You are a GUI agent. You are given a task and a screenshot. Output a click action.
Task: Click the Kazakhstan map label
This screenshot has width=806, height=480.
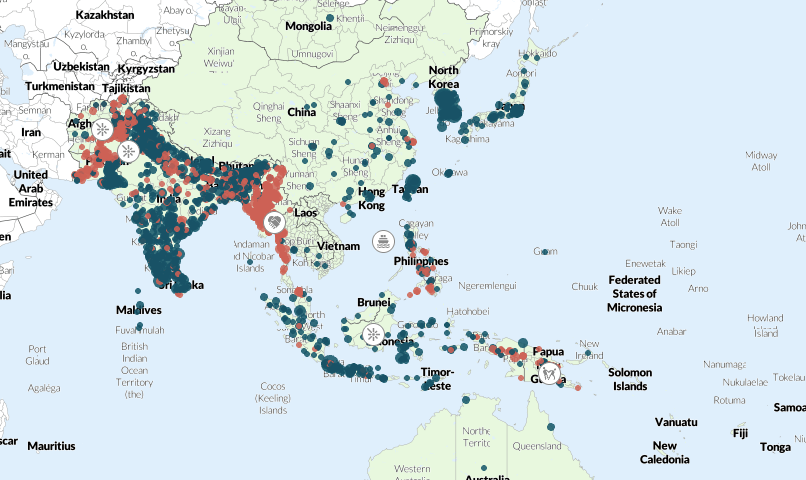click(x=105, y=16)
